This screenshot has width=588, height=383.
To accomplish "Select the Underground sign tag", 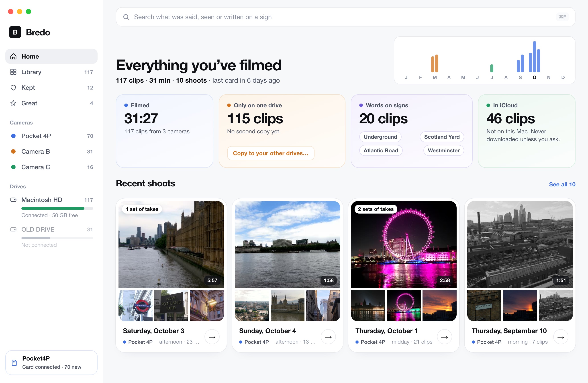I will (x=380, y=137).
